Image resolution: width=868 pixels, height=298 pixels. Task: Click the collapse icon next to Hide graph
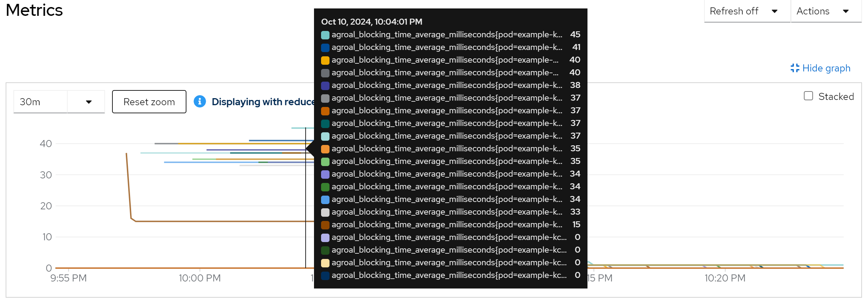[x=795, y=68]
